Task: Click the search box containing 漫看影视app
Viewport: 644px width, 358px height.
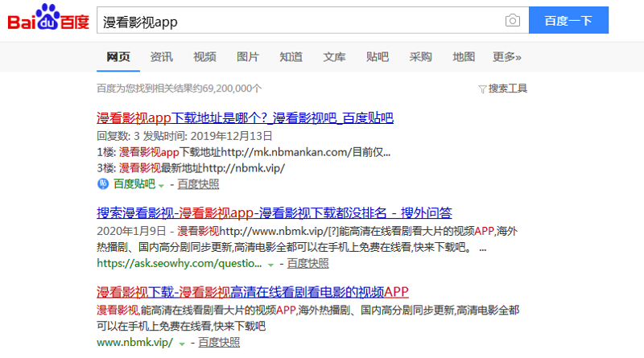Action: (x=312, y=20)
